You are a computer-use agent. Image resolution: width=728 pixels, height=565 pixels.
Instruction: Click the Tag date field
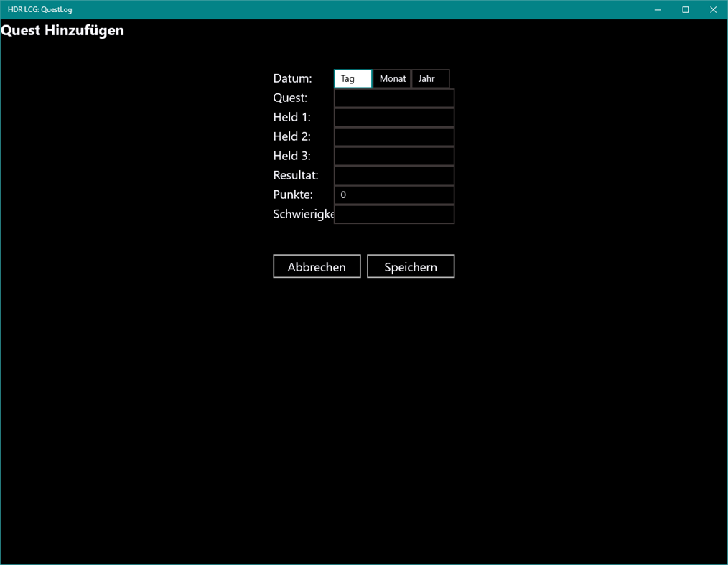click(353, 78)
